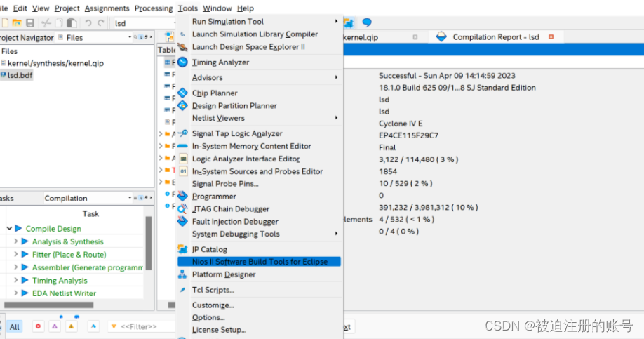Open In-System Memory Content Editor
The image size is (644, 339).
coord(251,146)
